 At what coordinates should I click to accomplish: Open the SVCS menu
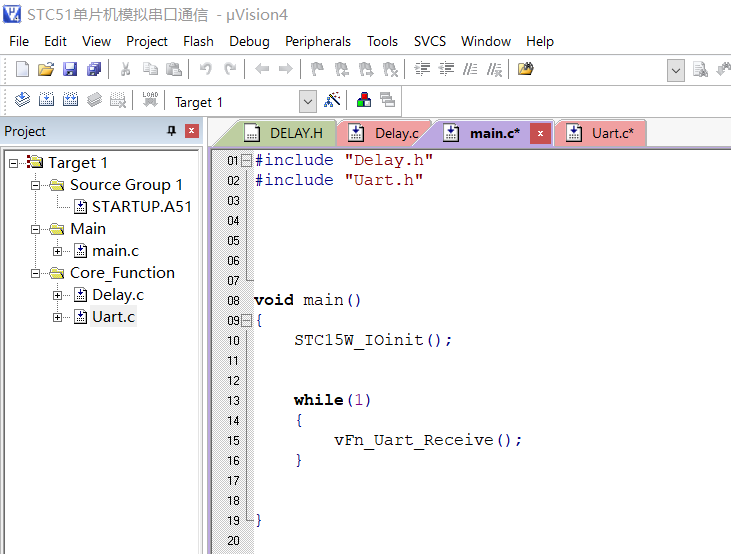click(430, 42)
